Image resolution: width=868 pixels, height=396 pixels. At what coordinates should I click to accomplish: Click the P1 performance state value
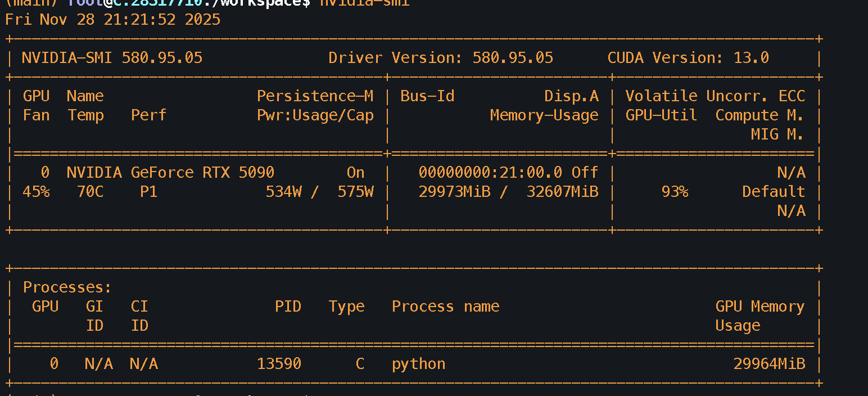(148, 192)
